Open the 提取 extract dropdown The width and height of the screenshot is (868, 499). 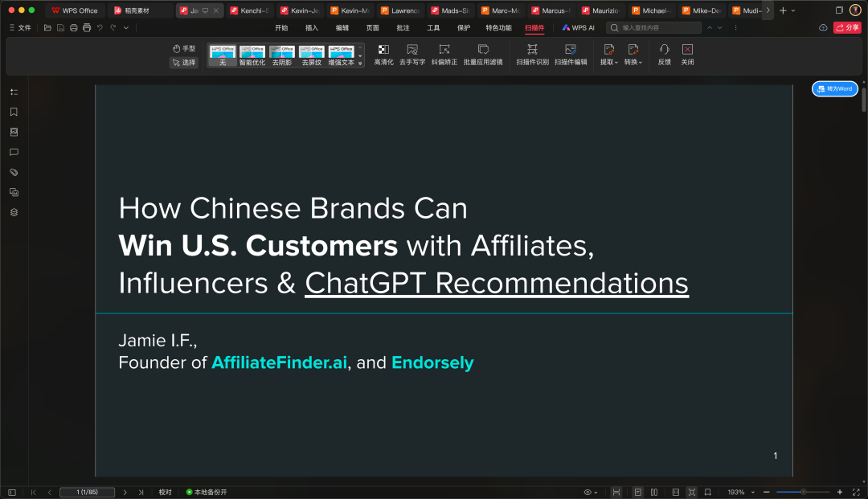click(x=609, y=55)
